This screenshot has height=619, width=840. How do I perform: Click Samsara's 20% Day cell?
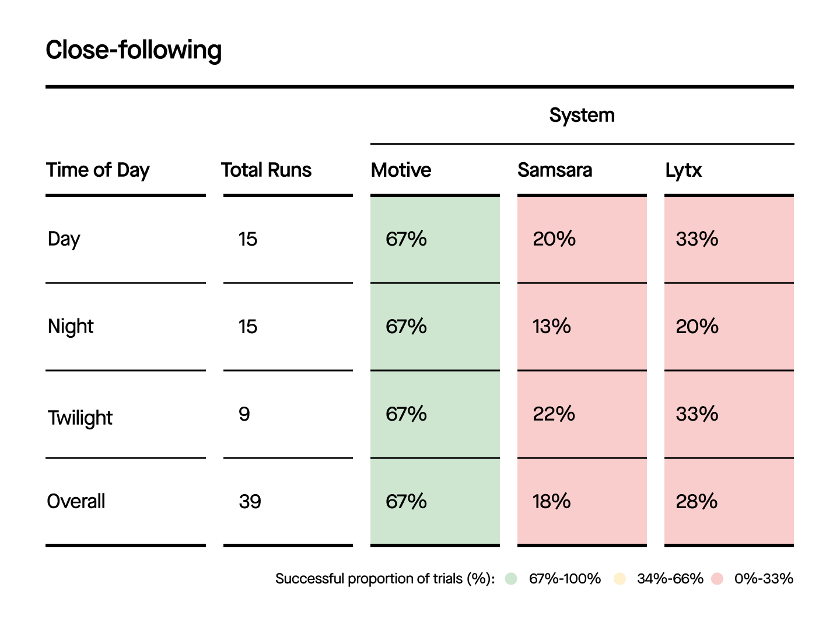coord(582,239)
